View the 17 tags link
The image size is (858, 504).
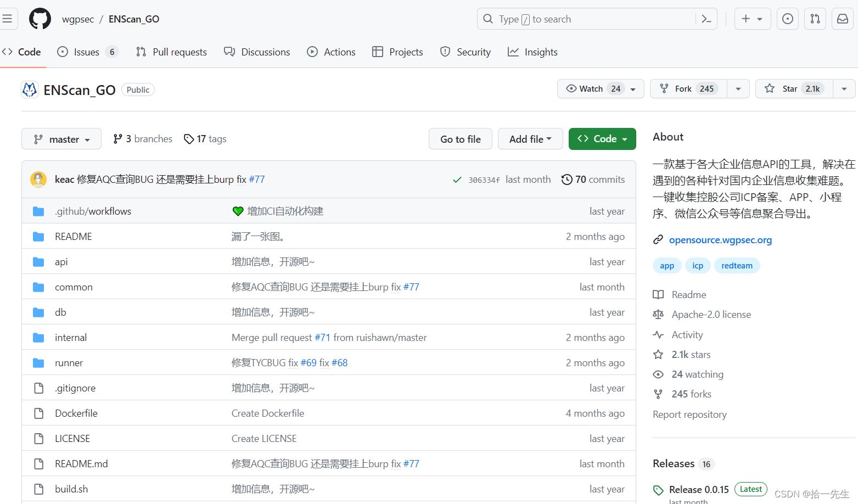[205, 139]
